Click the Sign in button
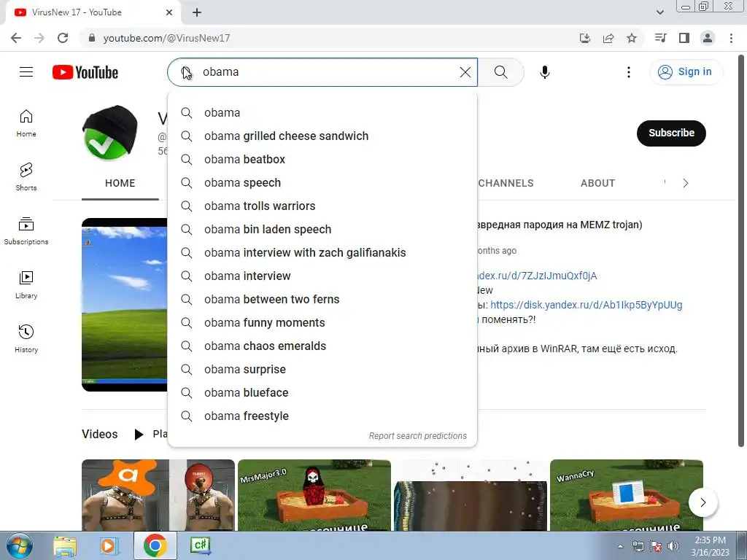Image resolution: width=747 pixels, height=560 pixels. 686,72
